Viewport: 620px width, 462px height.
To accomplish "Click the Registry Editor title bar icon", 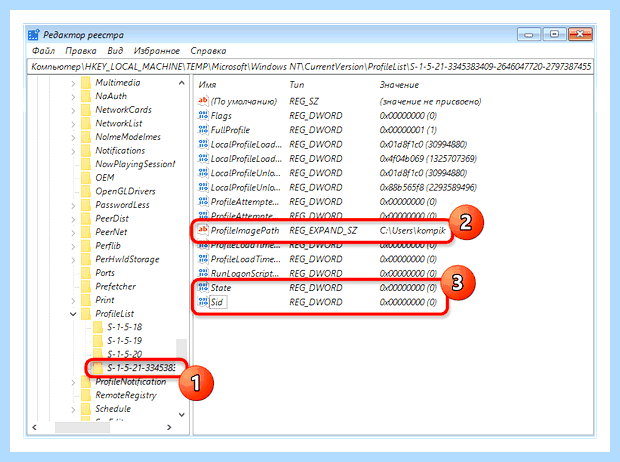I will point(34,35).
